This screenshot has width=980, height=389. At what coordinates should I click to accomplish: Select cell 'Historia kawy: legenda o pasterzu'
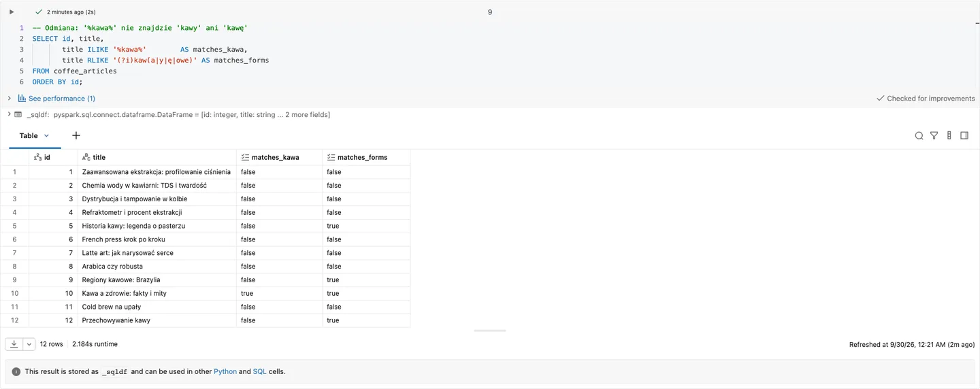(157, 226)
